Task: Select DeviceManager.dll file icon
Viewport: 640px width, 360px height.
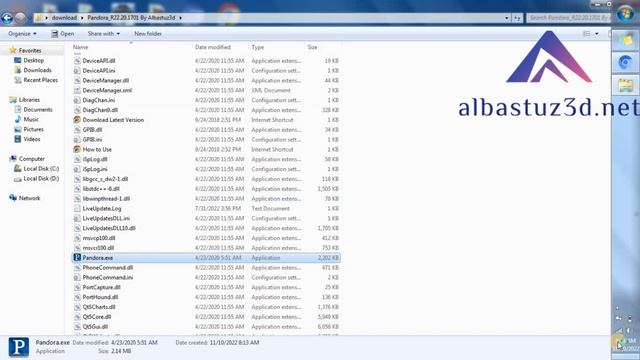Action: tap(77, 80)
